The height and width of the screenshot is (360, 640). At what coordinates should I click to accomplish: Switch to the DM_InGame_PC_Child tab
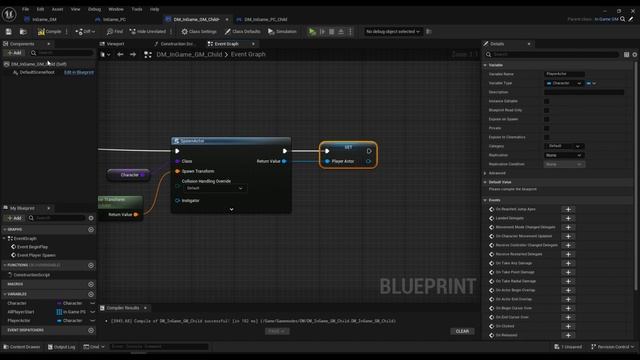pos(265,19)
